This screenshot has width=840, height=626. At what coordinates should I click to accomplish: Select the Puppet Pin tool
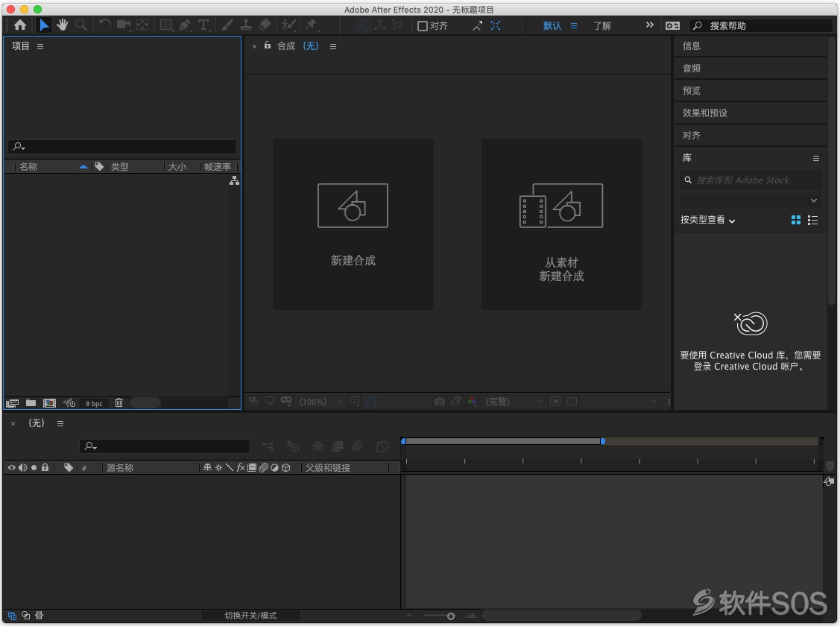312,25
